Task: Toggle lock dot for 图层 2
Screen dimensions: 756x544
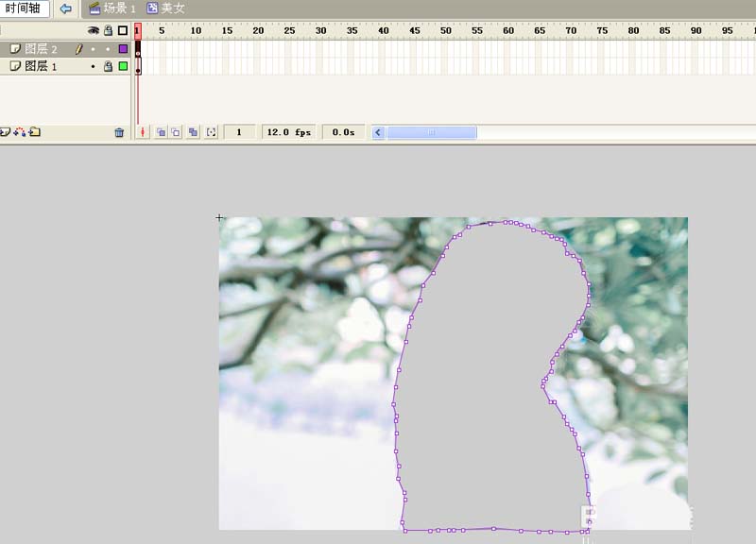Action: point(108,49)
